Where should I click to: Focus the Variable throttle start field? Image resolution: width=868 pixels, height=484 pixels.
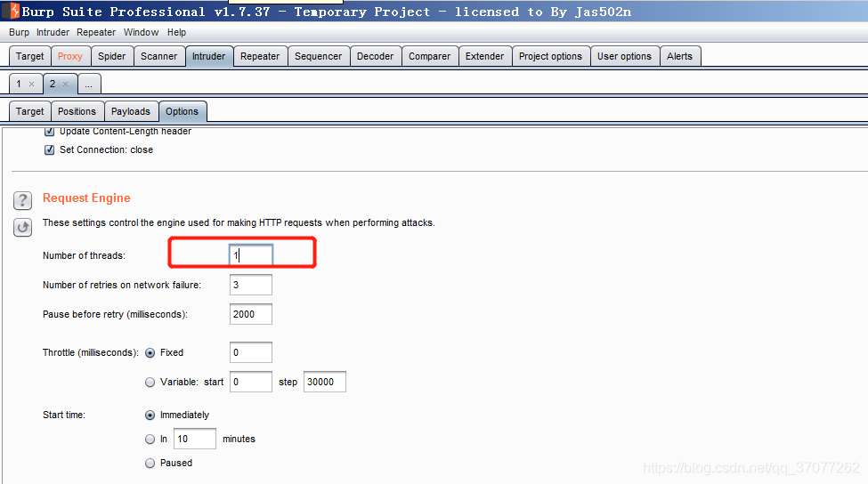pos(251,383)
